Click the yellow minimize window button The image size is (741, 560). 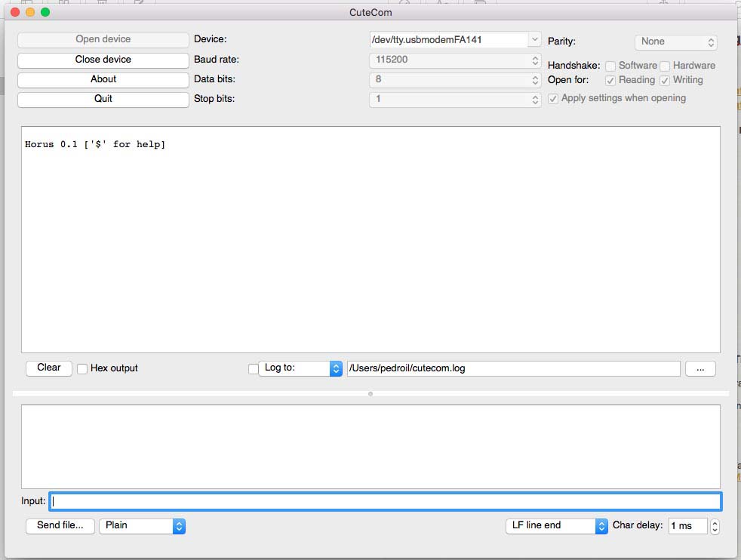point(30,12)
